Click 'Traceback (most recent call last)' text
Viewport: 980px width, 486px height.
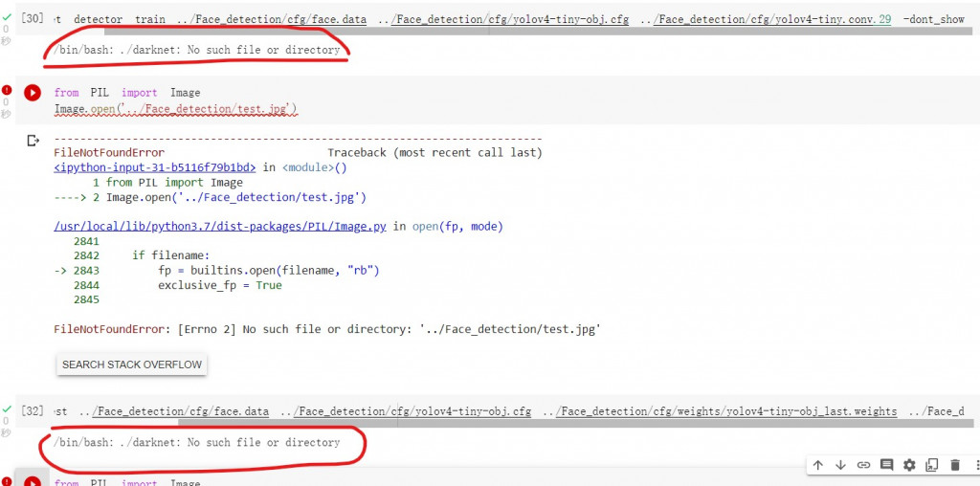(434, 152)
